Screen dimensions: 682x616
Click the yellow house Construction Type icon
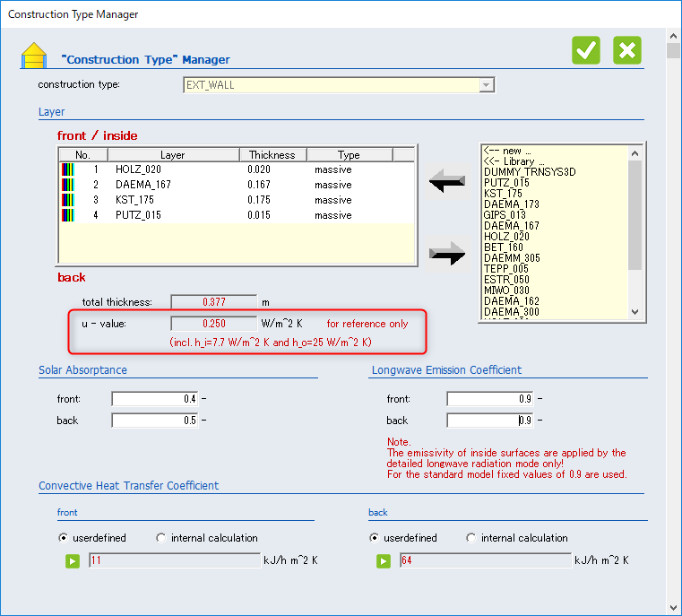(x=34, y=56)
